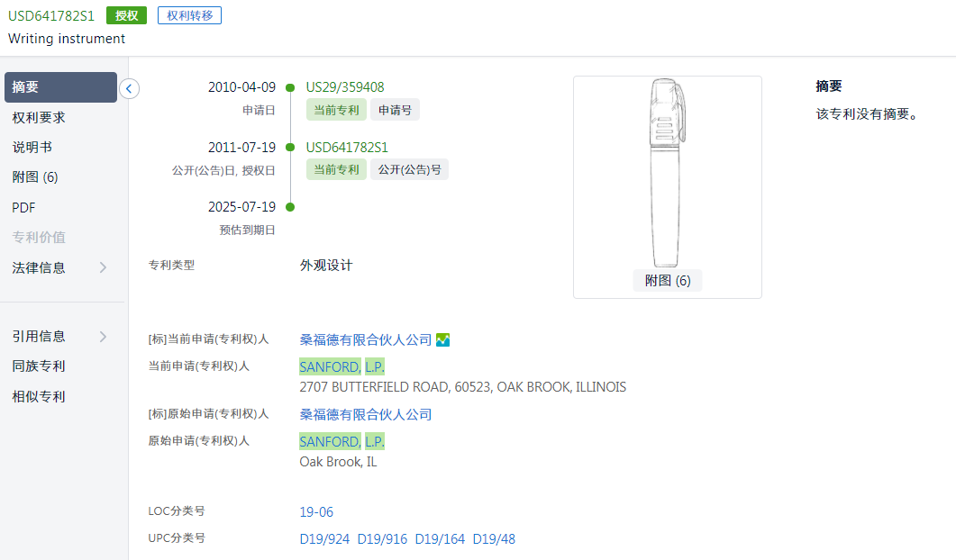Click the 附图 (6) button under drawing
The height and width of the screenshot is (560, 956).
(667, 281)
